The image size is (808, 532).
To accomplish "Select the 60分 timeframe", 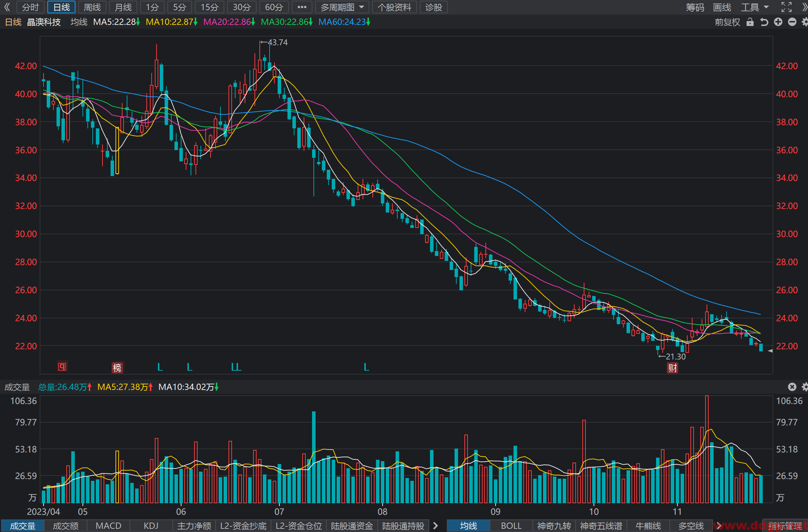I will (274, 7).
